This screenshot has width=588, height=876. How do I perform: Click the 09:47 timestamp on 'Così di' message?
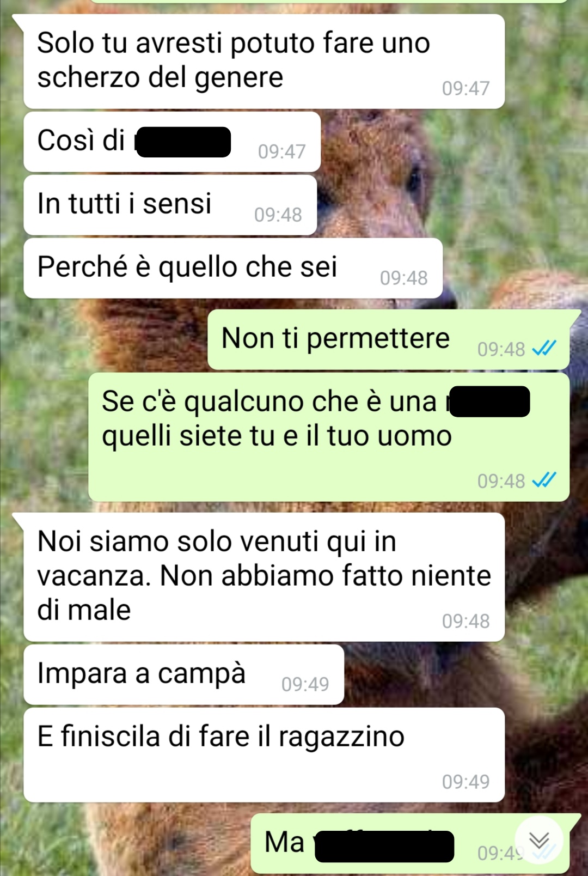pyautogui.click(x=281, y=151)
